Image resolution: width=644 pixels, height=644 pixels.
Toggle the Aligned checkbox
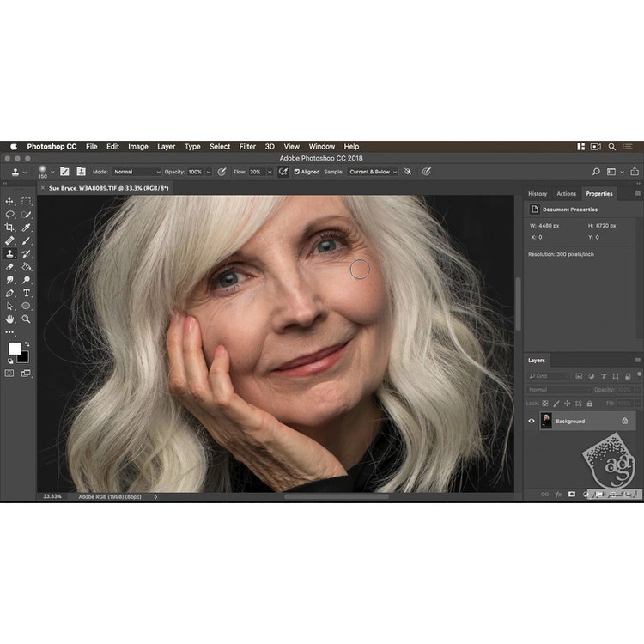pos(297,172)
